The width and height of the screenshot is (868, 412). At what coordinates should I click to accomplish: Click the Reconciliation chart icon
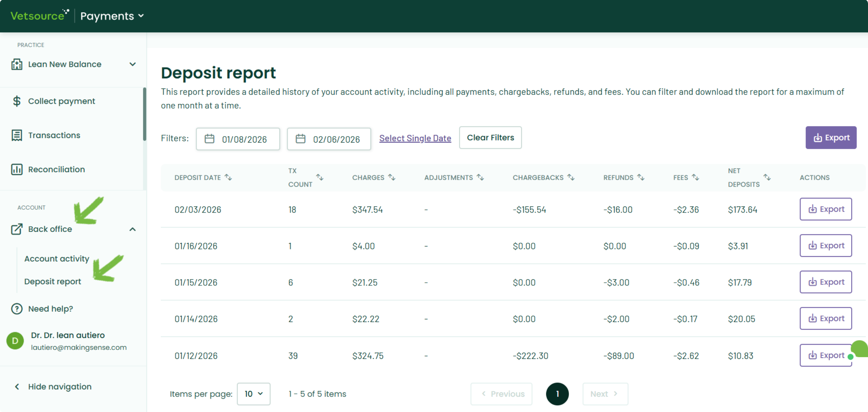[17, 170]
